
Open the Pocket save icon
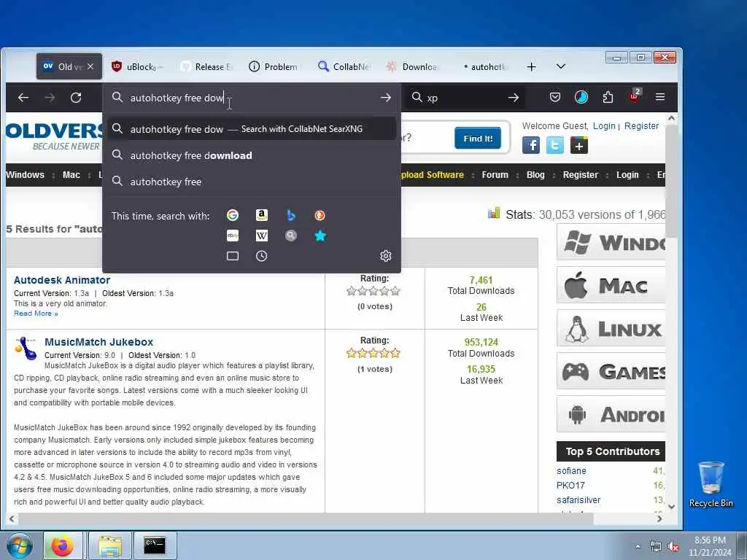coord(555,97)
